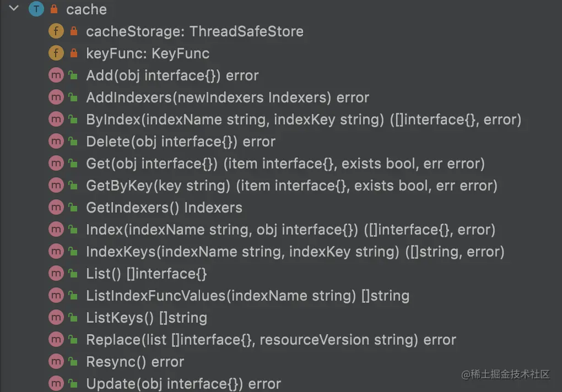
Task: Click the orange lock icon beside cacheStorage
Action: (73, 31)
